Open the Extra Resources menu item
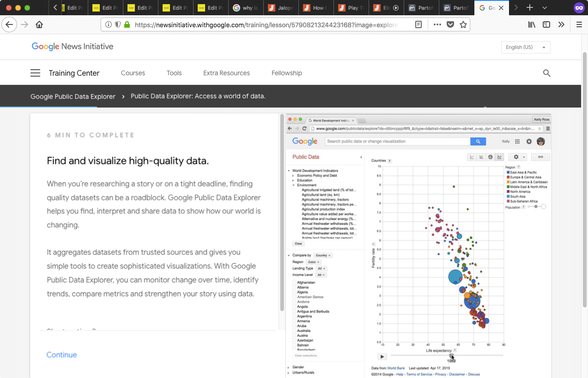This screenshot has height=378, width=588. (226, 73)
